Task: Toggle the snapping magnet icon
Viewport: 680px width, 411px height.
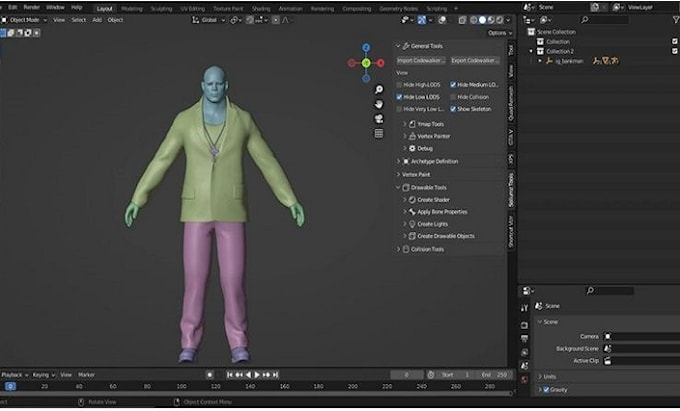Action: click(x=250, y=20)
